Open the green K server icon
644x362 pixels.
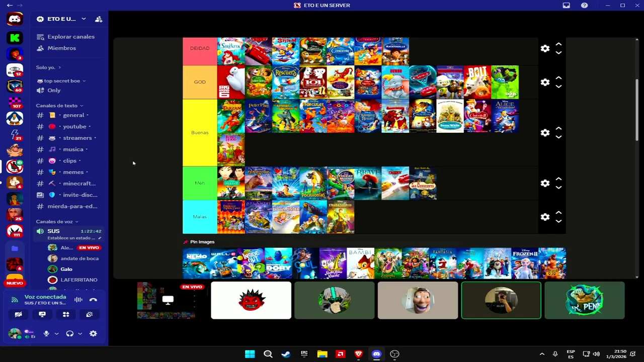15,37
